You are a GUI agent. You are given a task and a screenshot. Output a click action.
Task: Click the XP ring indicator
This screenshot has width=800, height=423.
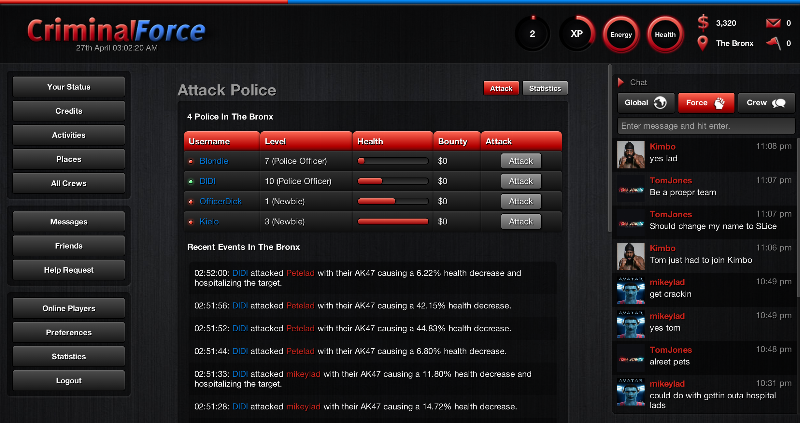577,34
